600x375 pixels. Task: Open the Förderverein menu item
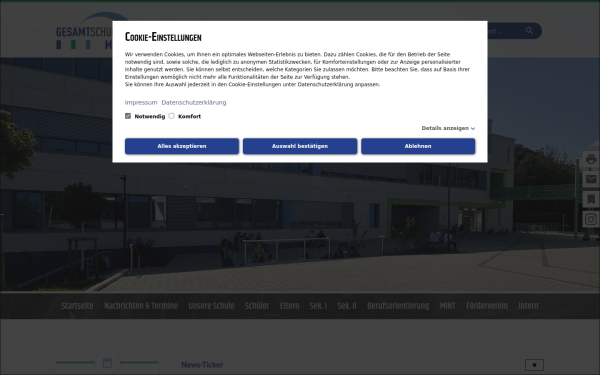click(x=487, y=306)
